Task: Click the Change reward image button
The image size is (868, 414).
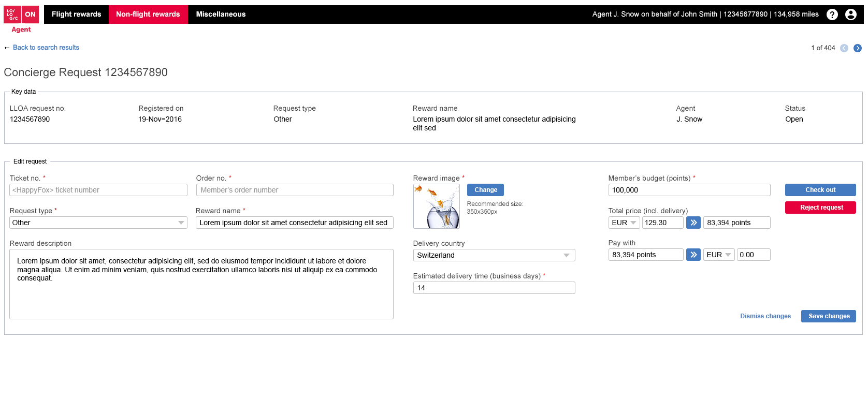Action: [485, 190]
